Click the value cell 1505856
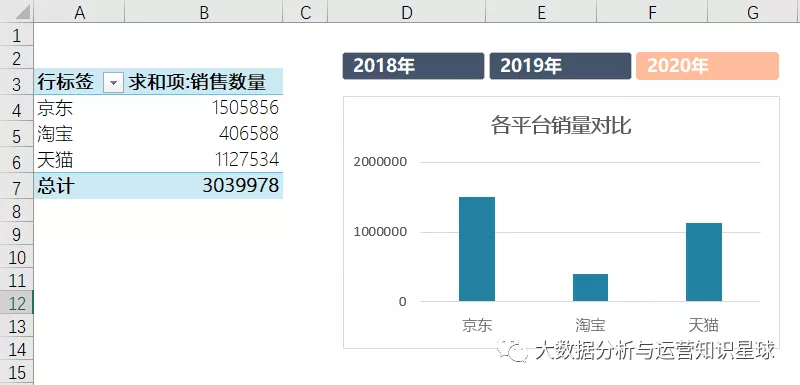Image resolution: width=800 pixels, height=385 pixels. point(204,108)
